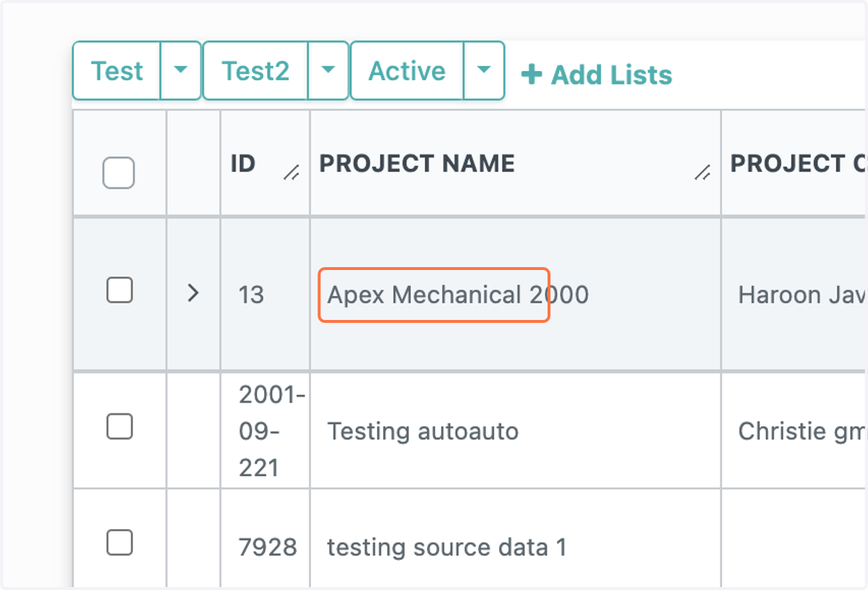This screenshot has height=590, width=868.
Task: Click the Add Lists button
Action: 597,75
